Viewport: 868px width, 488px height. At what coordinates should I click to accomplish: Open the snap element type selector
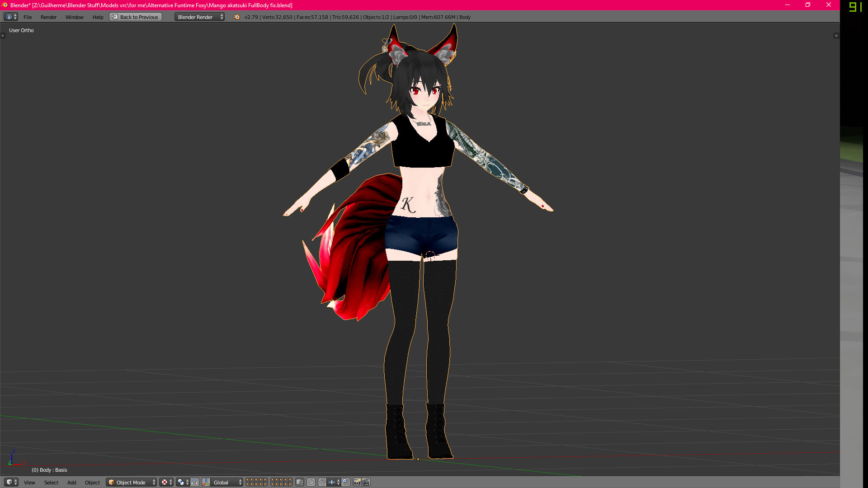(334, 482)
